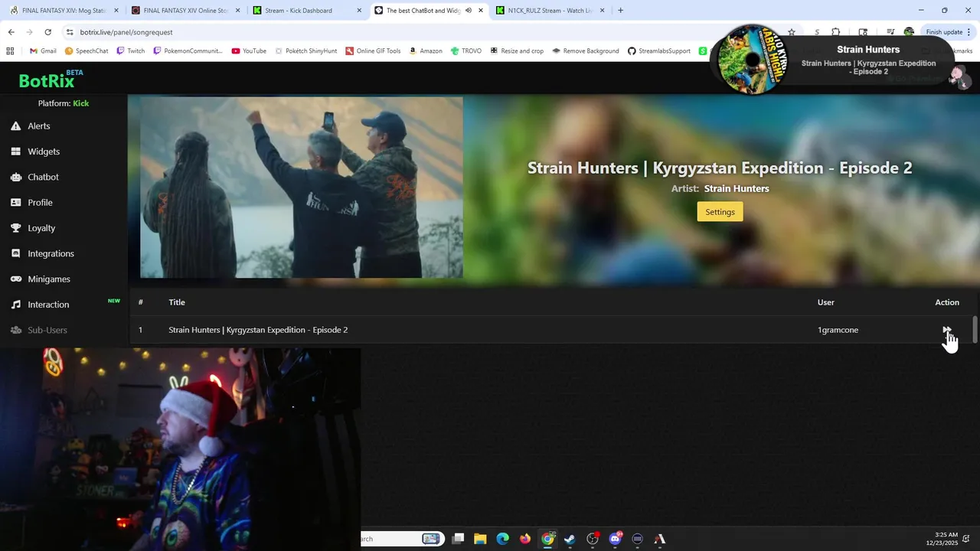
Task: Go back in browser history
Action: click(11, 32)
